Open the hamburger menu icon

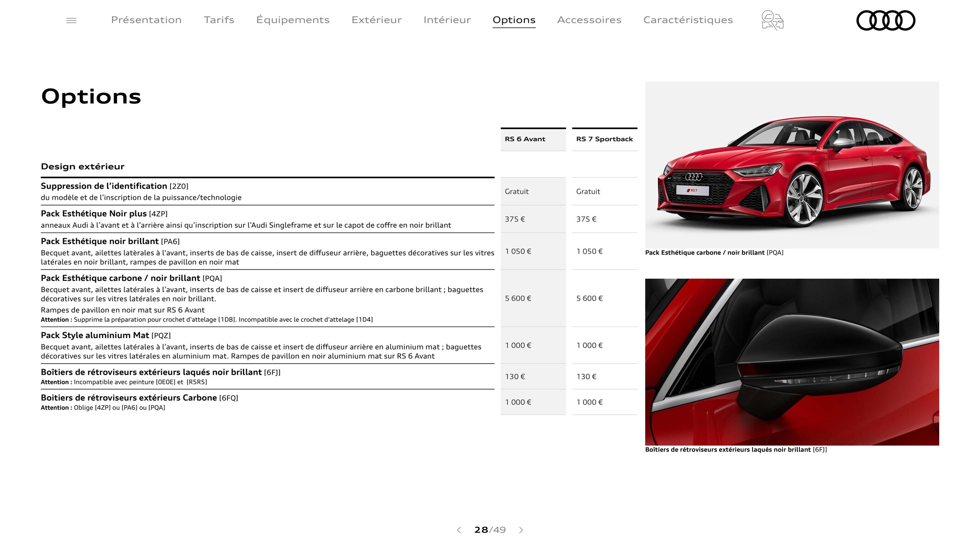pos(71,20)
